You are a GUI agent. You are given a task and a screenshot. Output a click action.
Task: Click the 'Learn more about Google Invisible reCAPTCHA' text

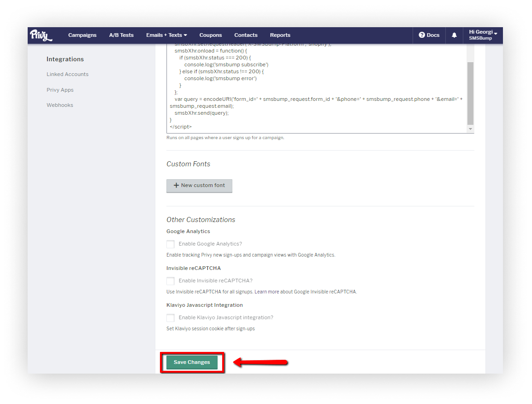coord(305,292)
